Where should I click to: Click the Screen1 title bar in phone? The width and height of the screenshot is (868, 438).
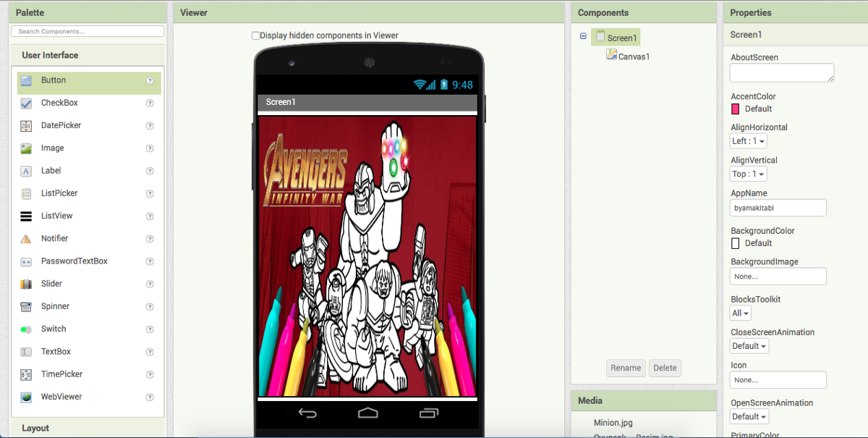tap(368, 102)
